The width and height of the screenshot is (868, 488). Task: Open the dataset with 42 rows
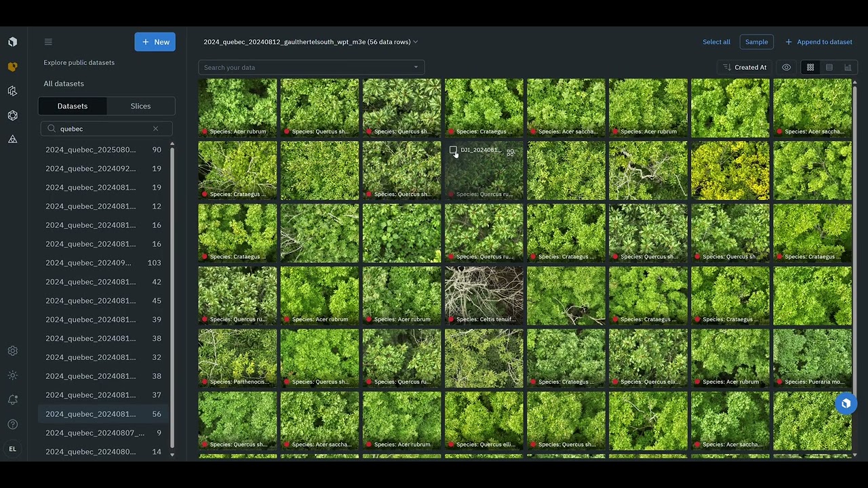click(x=104, y=282)
